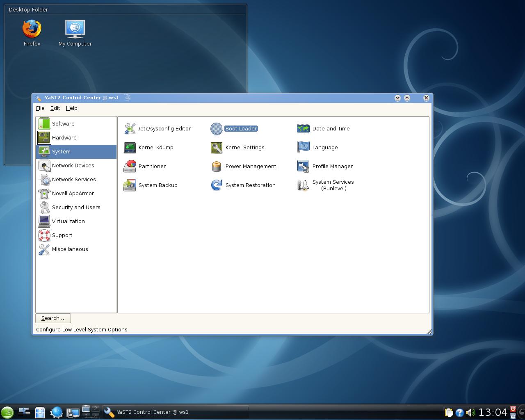Select the Network Devices category

click(x=76, y=165)
